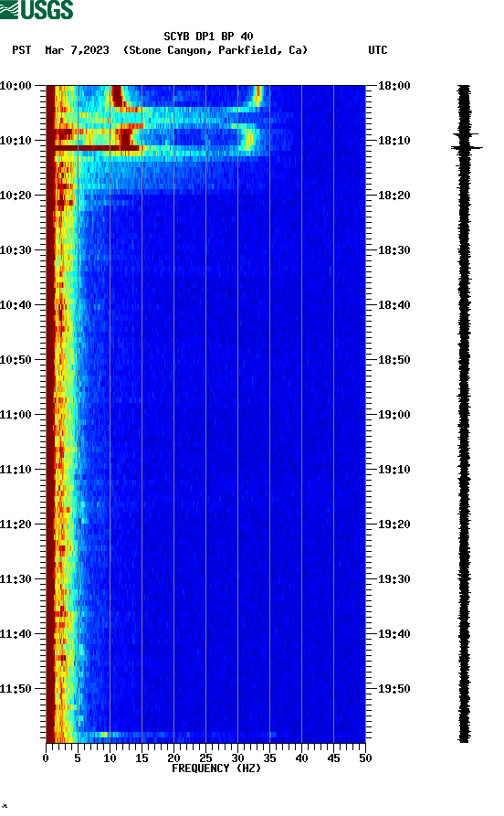
Task: Click the 10:50 PST time label
Action: coord(16,360)
